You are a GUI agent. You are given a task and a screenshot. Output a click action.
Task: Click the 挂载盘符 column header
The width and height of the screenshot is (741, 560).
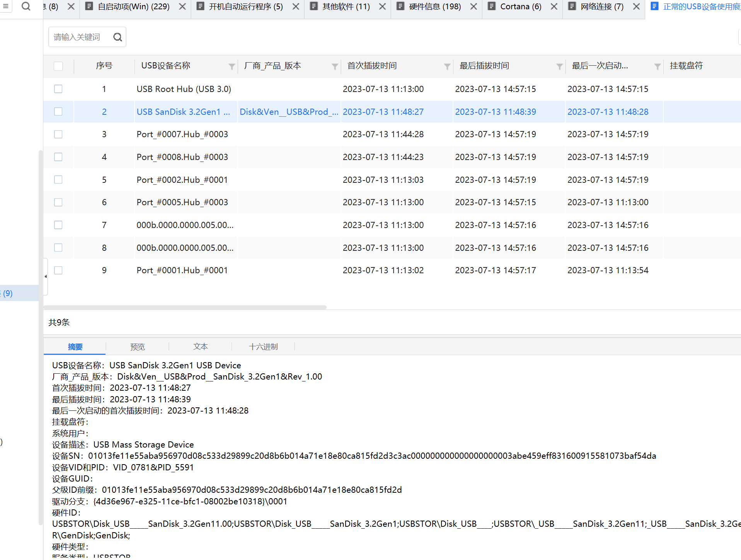point(686,66)
